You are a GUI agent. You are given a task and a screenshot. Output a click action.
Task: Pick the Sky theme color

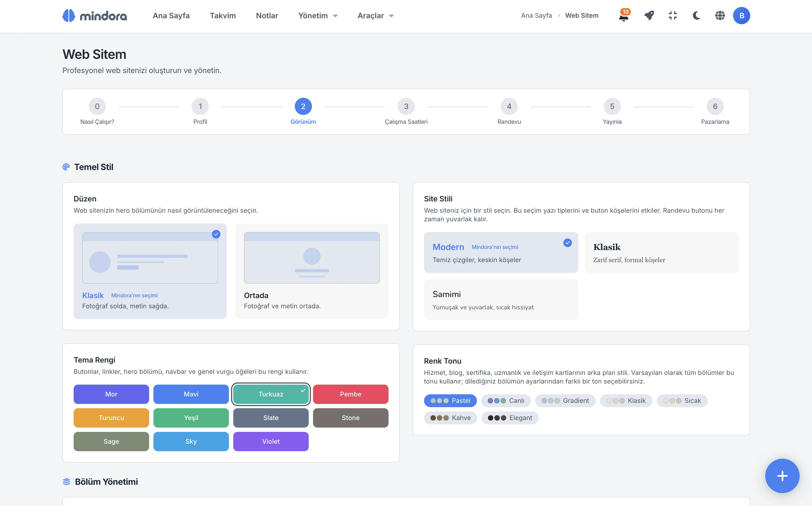pyautogui.click(x=191, y=442)
